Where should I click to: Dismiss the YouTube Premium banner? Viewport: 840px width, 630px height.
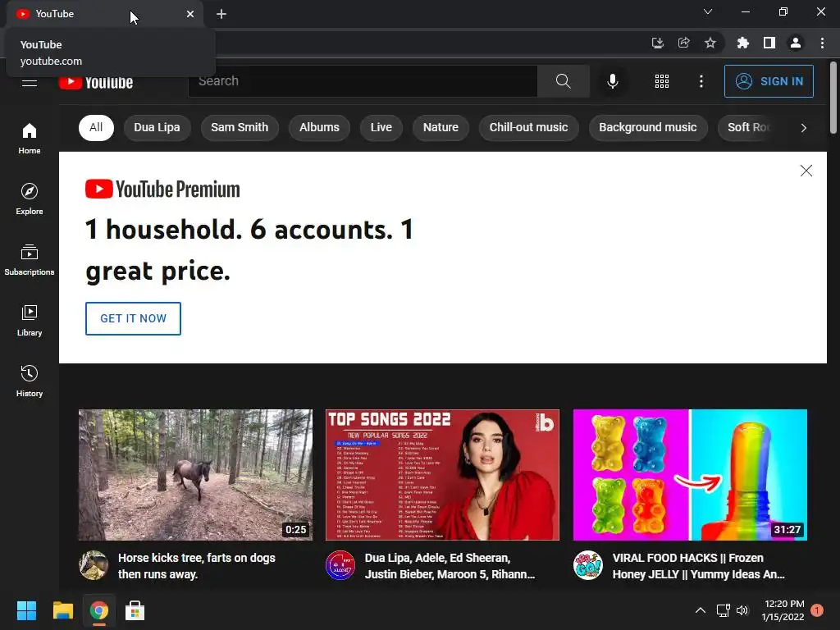(x=806, y=171)
